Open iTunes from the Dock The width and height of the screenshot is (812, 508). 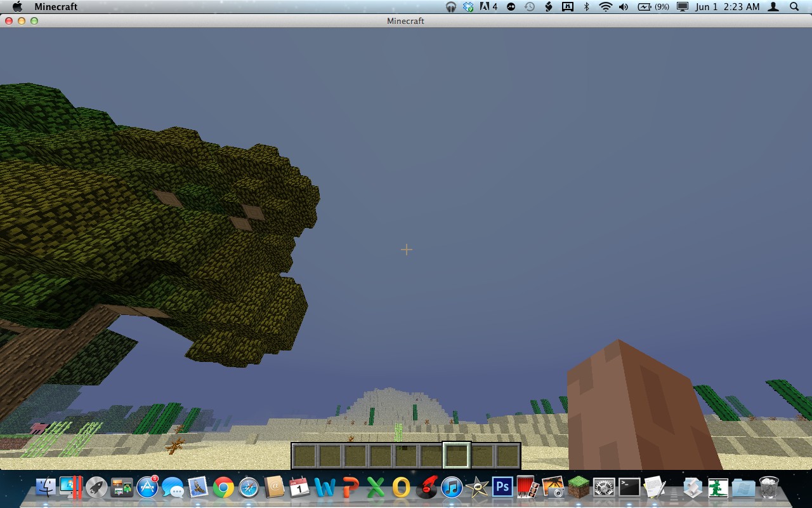pyautogui.click(x=452, y=488)
